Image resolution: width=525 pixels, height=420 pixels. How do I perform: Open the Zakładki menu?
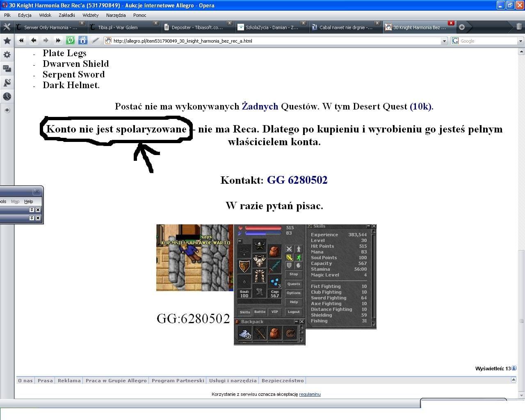click(x=67, y=15)
